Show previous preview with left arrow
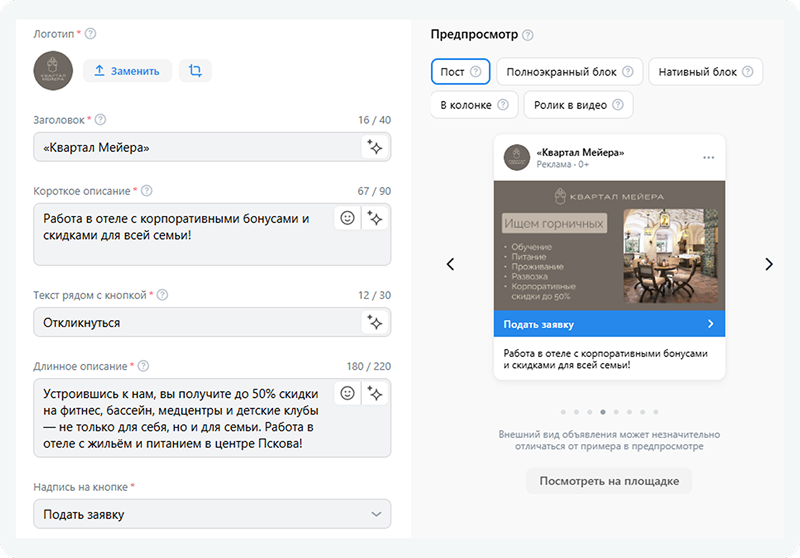800x558 pixels. (x=450, y=264)
